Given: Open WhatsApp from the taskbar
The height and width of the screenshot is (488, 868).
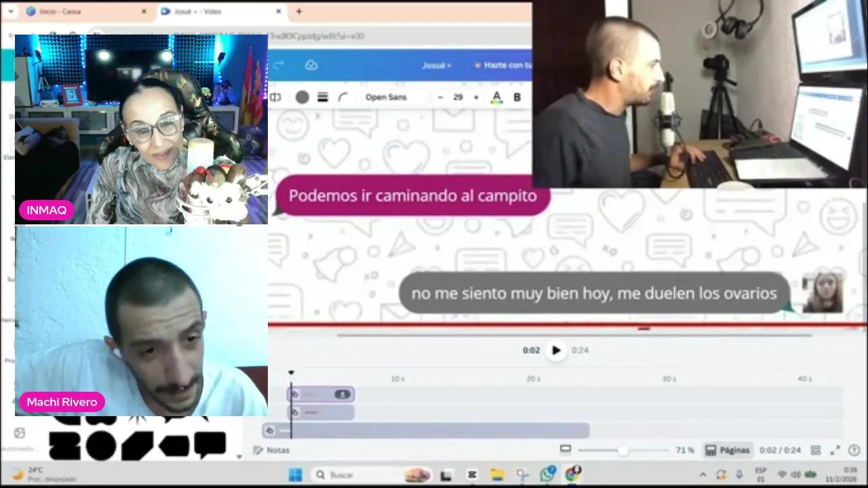Looking at the screenshot, I should coord(547,474).
